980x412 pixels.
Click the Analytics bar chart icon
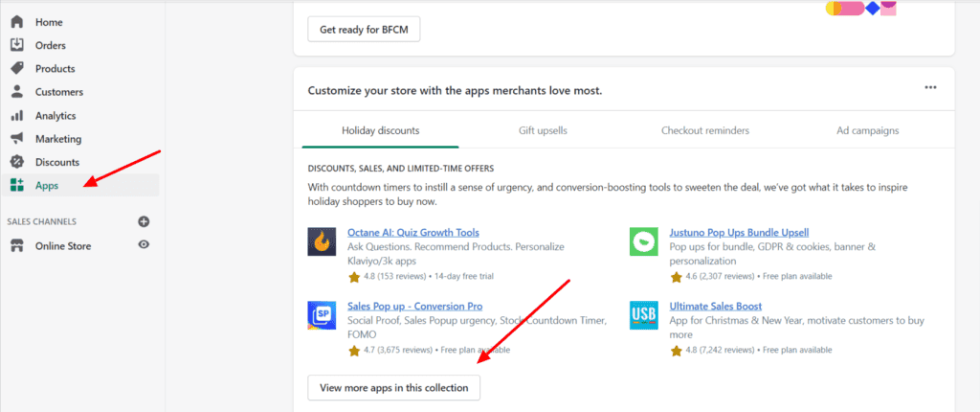(17, 115)
